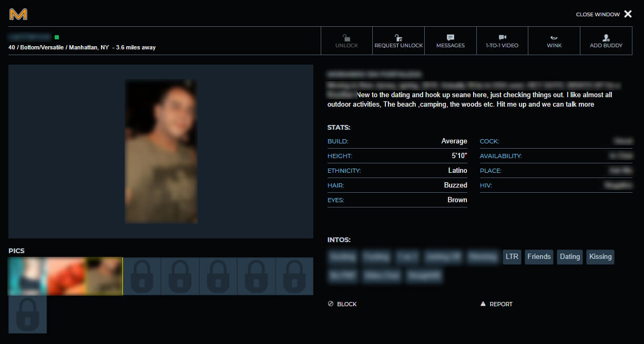Screen dimensions: 644x344
Task: Open Messages with this user
Action: click(451, 41)
